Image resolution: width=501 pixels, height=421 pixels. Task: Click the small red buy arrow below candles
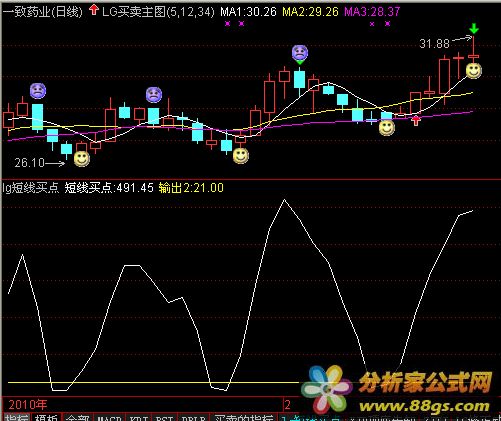pos(416,121)
